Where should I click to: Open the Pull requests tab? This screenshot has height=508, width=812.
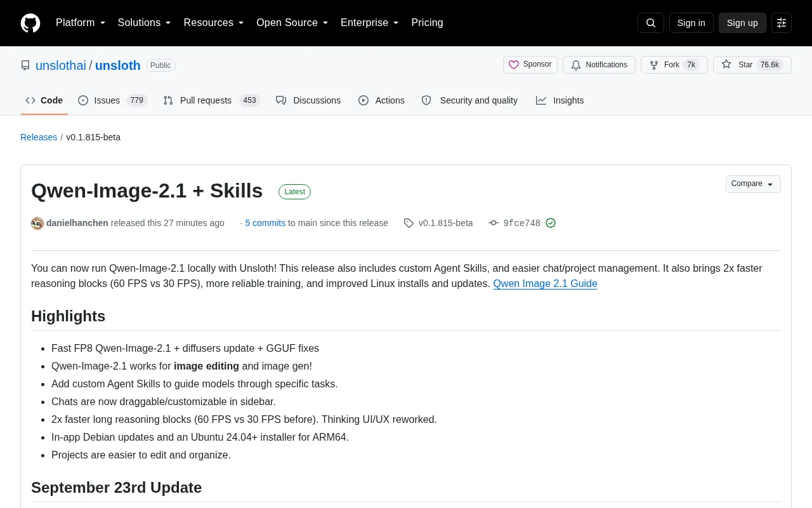(x=211, y=100)
